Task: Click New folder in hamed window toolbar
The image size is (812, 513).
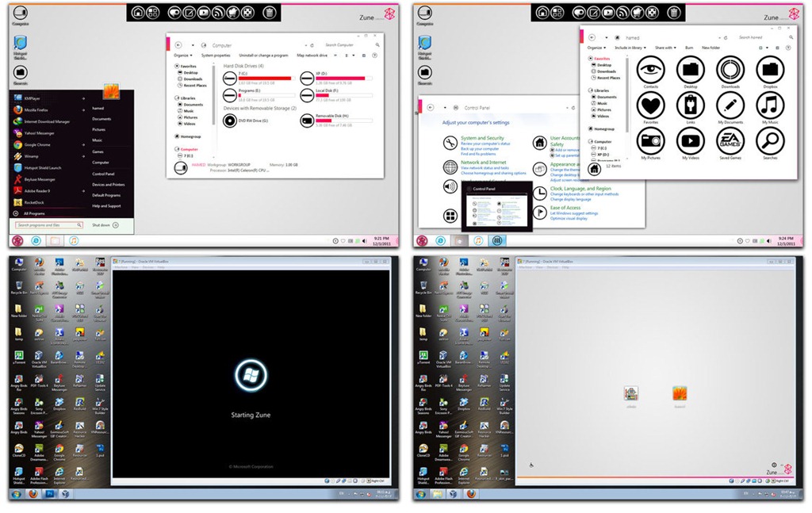Action: 710,48
